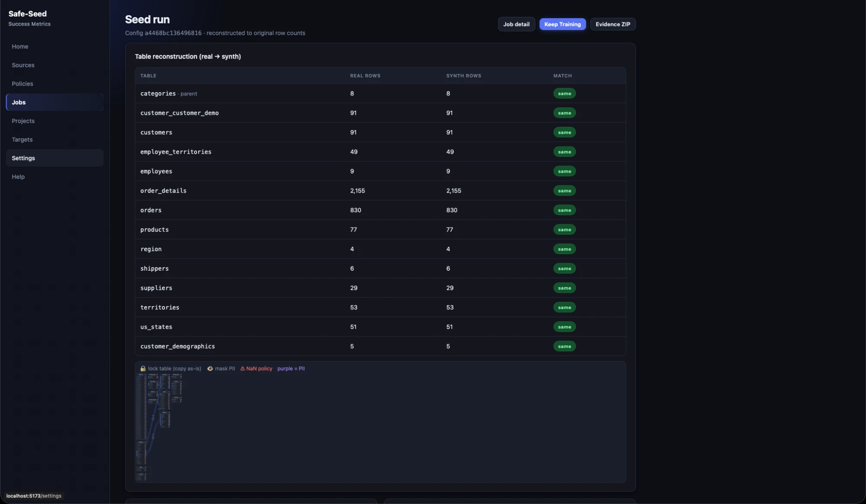Open the Home page in sidebar

pos(55,46)
